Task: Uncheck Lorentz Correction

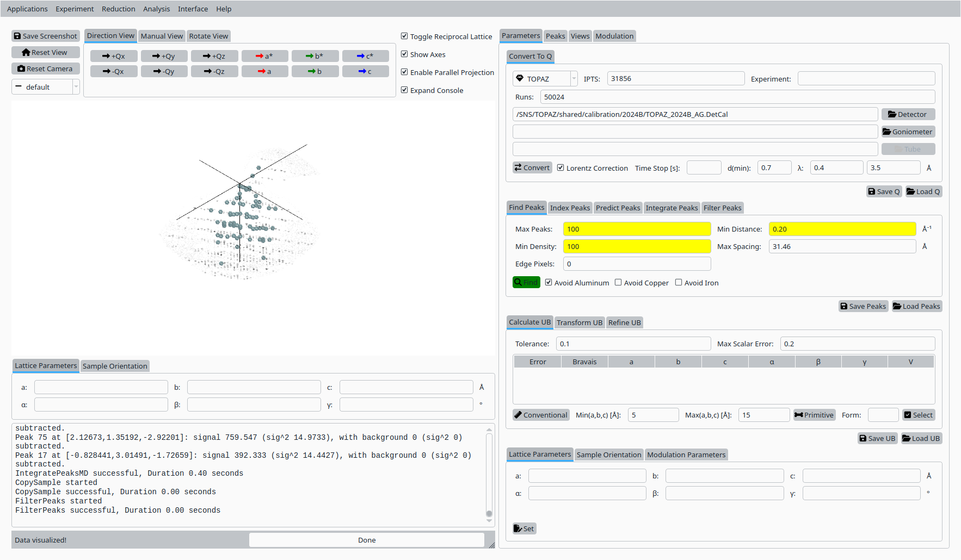Action: [560, 168]
